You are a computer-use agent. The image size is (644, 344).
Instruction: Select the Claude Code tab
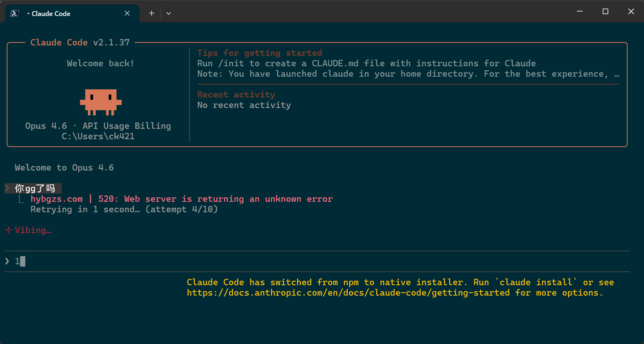pos(72,13)
